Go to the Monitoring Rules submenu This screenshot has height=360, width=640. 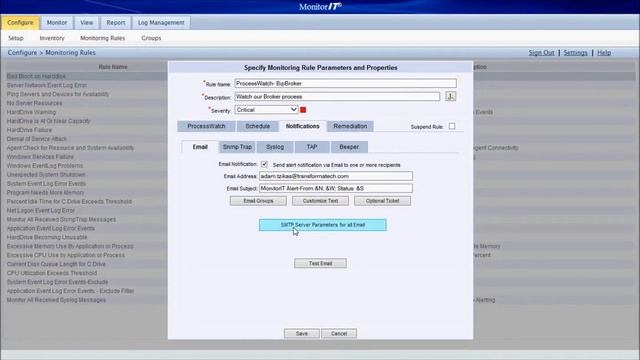pos(102,38)
